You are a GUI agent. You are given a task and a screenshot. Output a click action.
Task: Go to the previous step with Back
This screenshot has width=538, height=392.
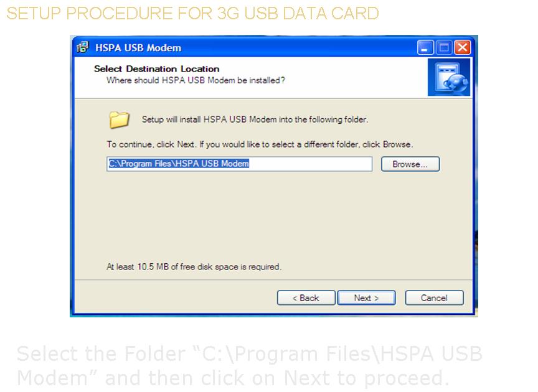point(306,297)
